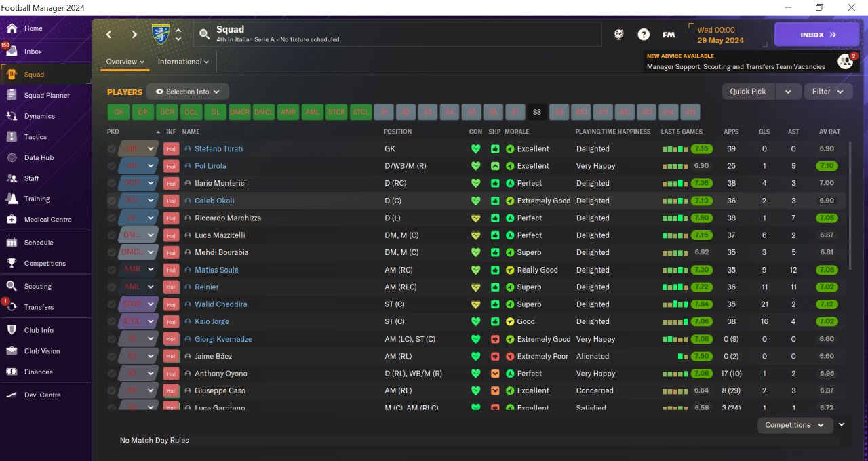Toggle the pick checkbox for Pol Lirola

[112, 166]
